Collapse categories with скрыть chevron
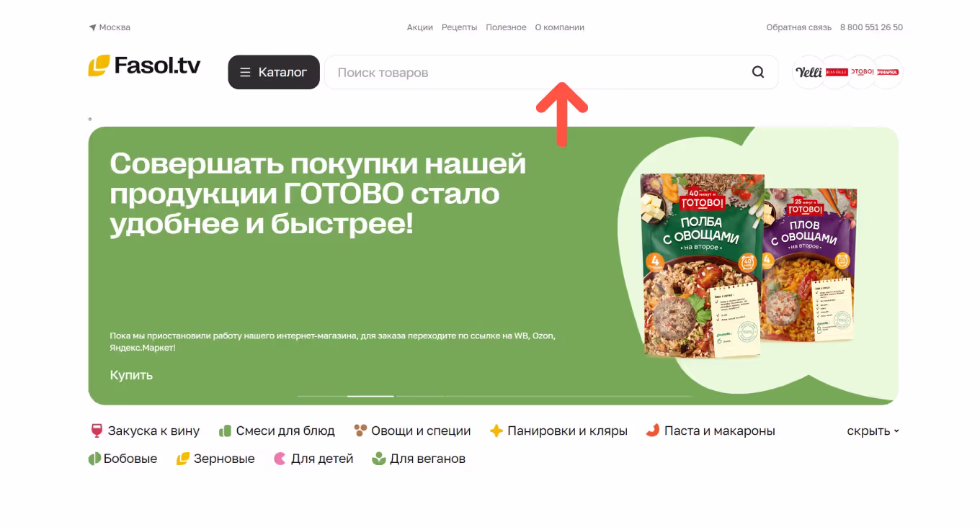Image resolution: width=980 pixels, height=527 pixels. (873, 431)
